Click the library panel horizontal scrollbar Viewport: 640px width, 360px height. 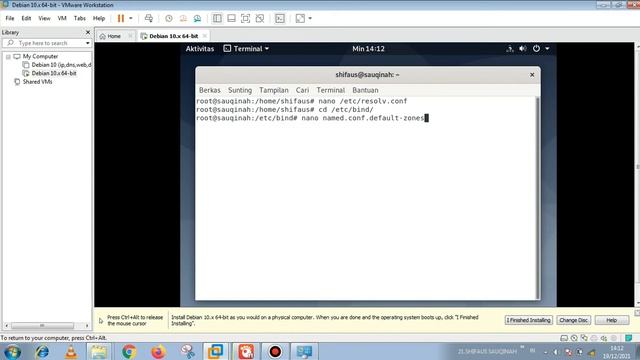42,326
